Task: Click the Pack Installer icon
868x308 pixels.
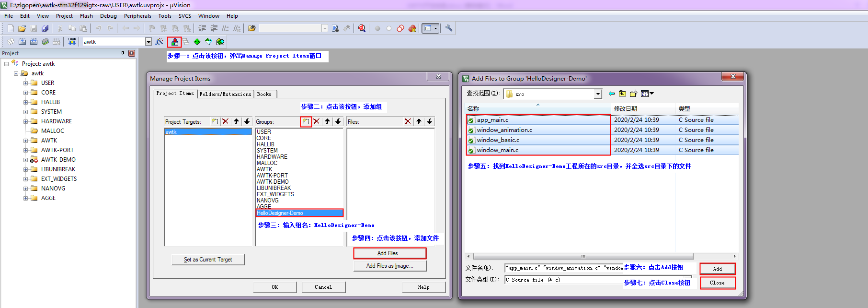Action: click(x=220, y=42)
